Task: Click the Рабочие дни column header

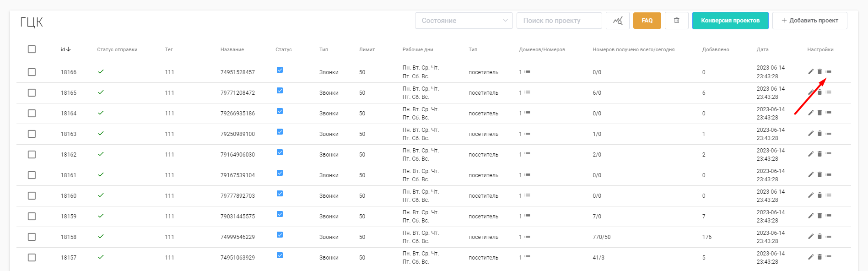Action: [x=418, y=49]
